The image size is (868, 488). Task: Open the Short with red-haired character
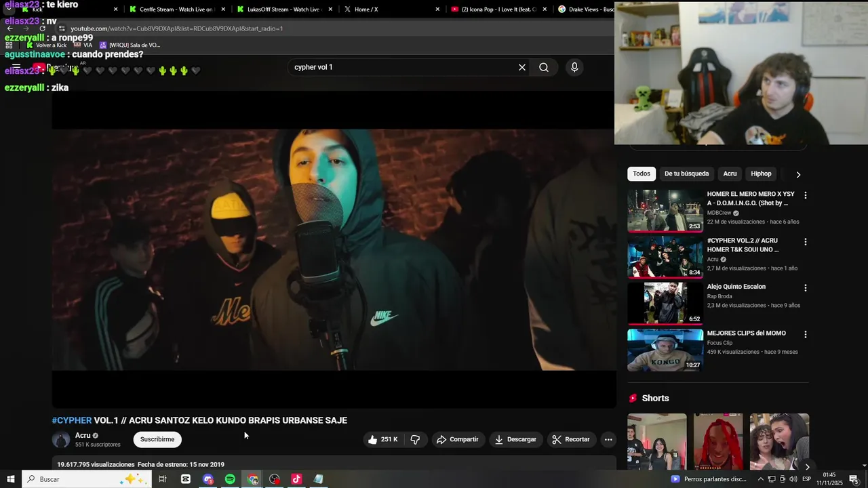718,441
